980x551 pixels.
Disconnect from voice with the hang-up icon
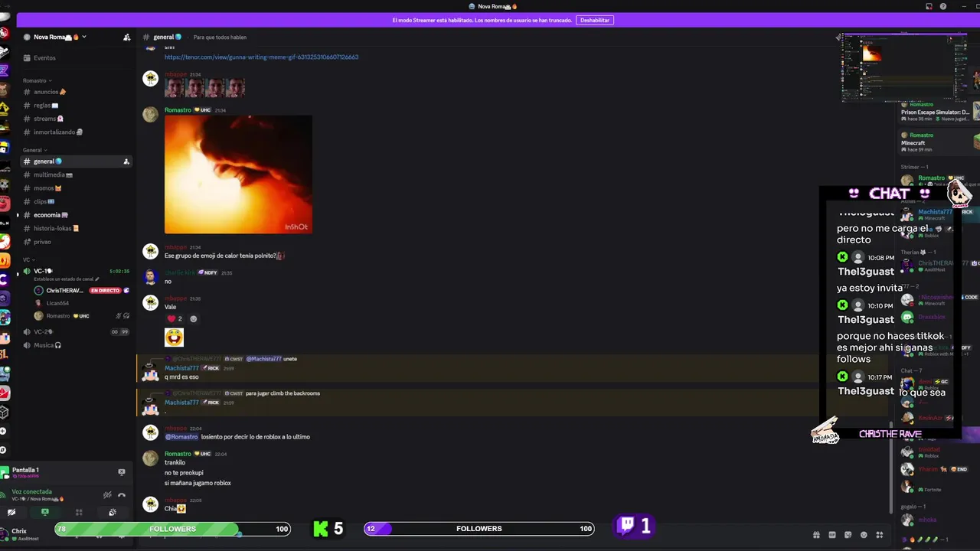[121, 494]
